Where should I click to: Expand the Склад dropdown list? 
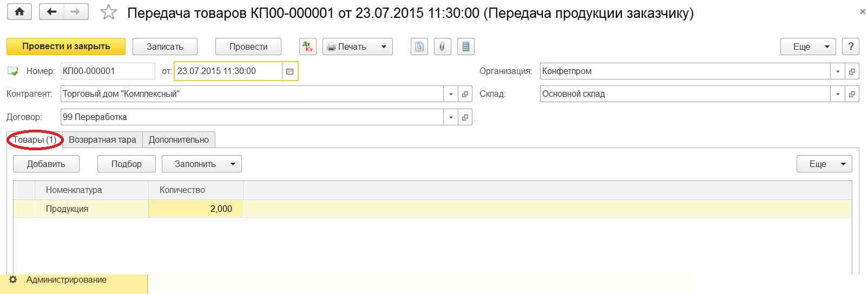pyautogui.click(x=838, y=94)
